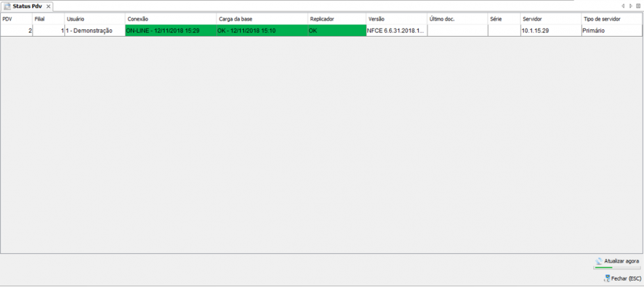Click the scroll tabs right arrow

630,6
